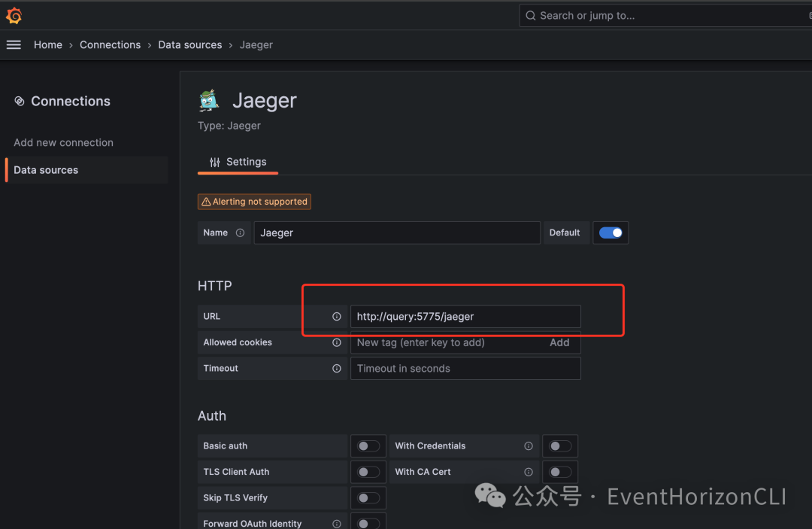Screen dimensions: 812x529
Task: Click Add button for allowed cookies
Action: 559,342
